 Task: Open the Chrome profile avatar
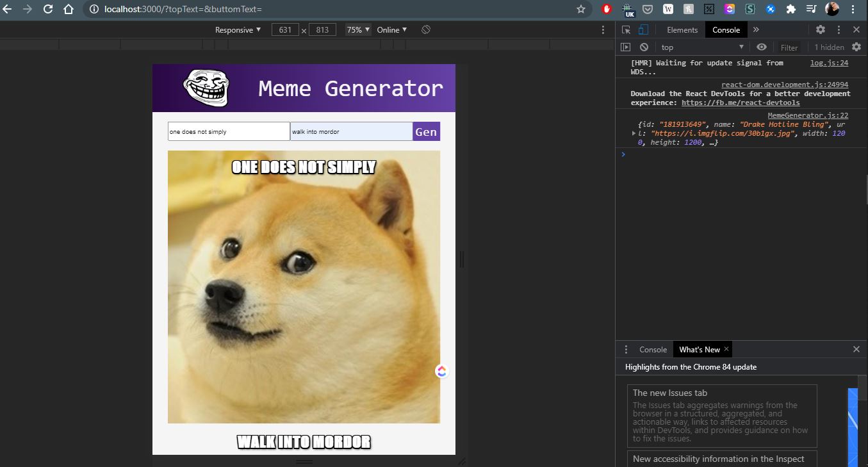(x=832, y=9)
